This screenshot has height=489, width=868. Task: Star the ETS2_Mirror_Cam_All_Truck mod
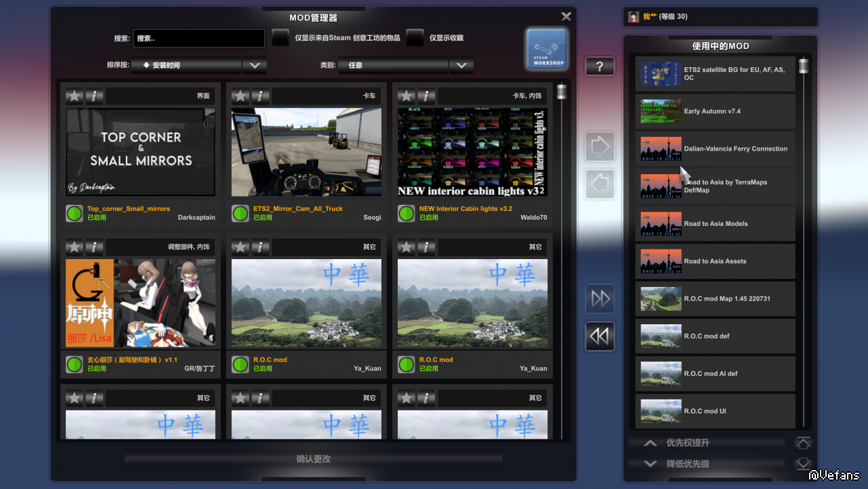(241, 96)
